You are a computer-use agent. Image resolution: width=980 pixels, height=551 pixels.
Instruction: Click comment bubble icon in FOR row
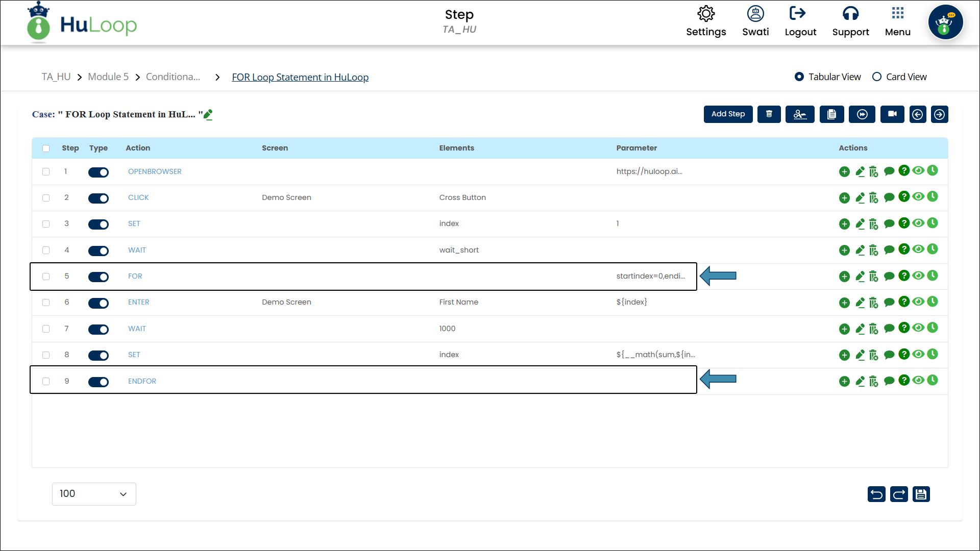pos(889,277)
